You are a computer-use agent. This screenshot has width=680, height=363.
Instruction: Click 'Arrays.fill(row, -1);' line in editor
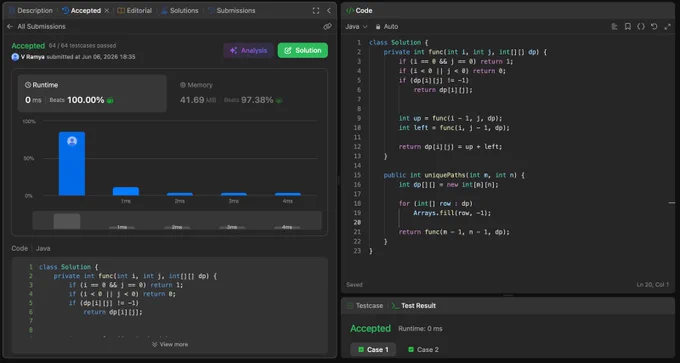[x=452, y=213]
